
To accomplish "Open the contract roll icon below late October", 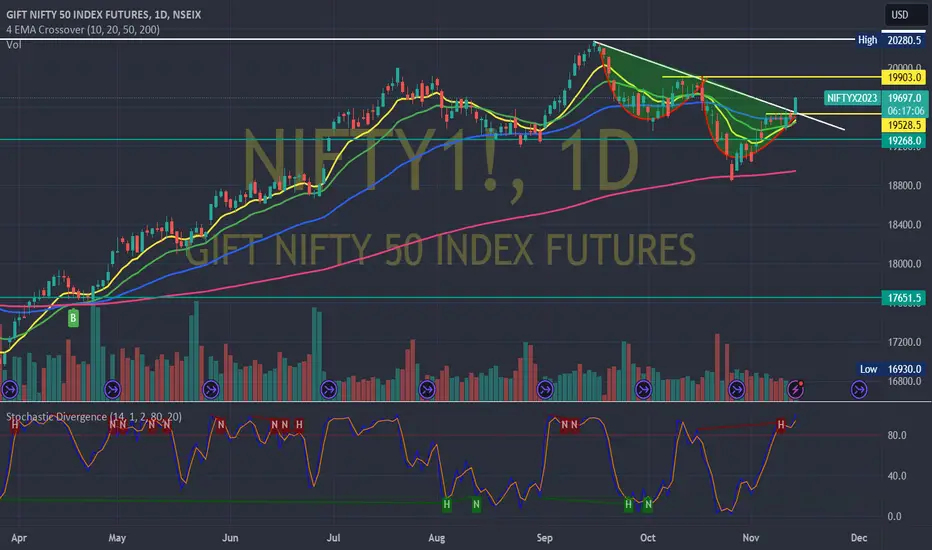I will click(x=736, y=389).
